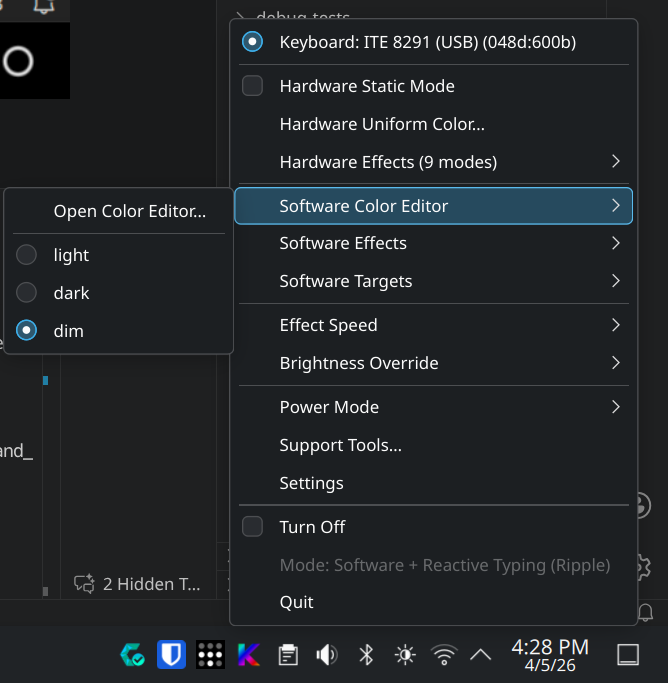Click the show desktop icon at taskbar end
Viewport: 668px width, 683px height.
click(x=628, y=655)
